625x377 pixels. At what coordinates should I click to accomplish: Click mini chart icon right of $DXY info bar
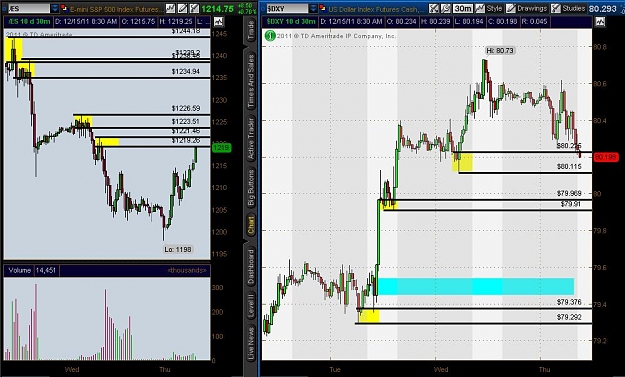[600, 22]
